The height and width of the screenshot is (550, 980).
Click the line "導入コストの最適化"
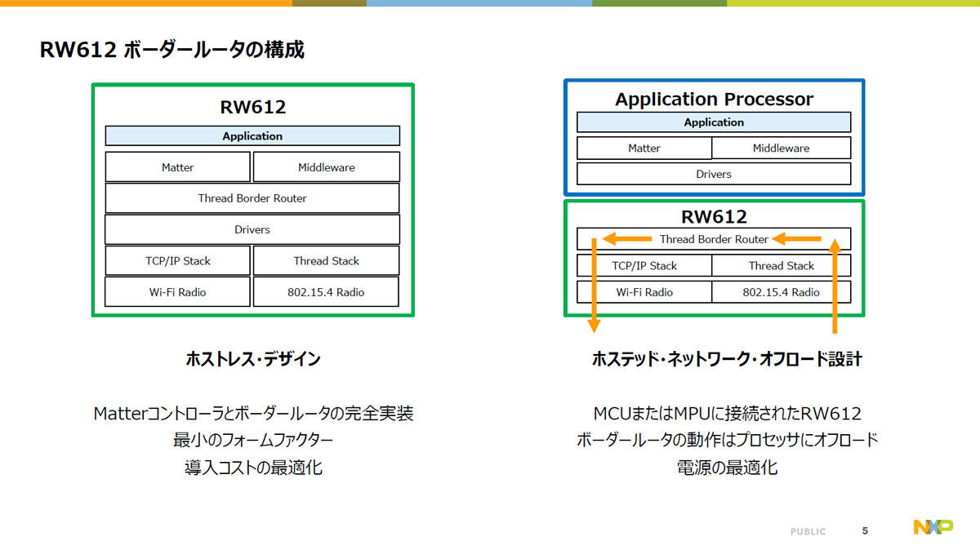click(253, 468)
